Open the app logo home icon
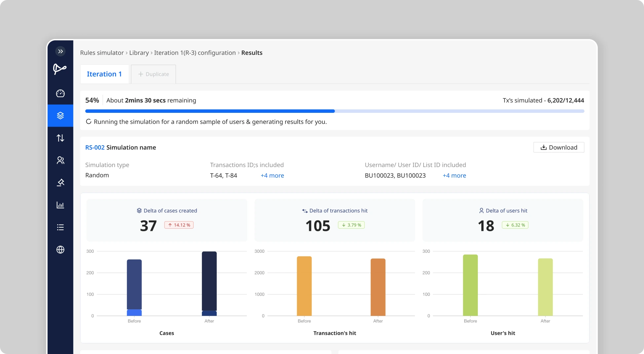Image resolution: width=644 pixels, height=354 pixels. tap(60, 69)
